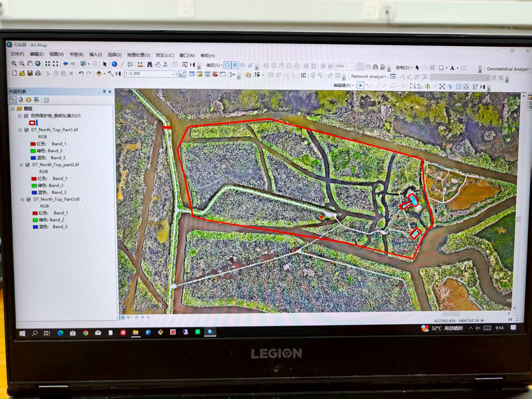This screenshot has width=532, height=399.
Task: Click the Geostatistical Analyst button
Action: click(507, 69)
